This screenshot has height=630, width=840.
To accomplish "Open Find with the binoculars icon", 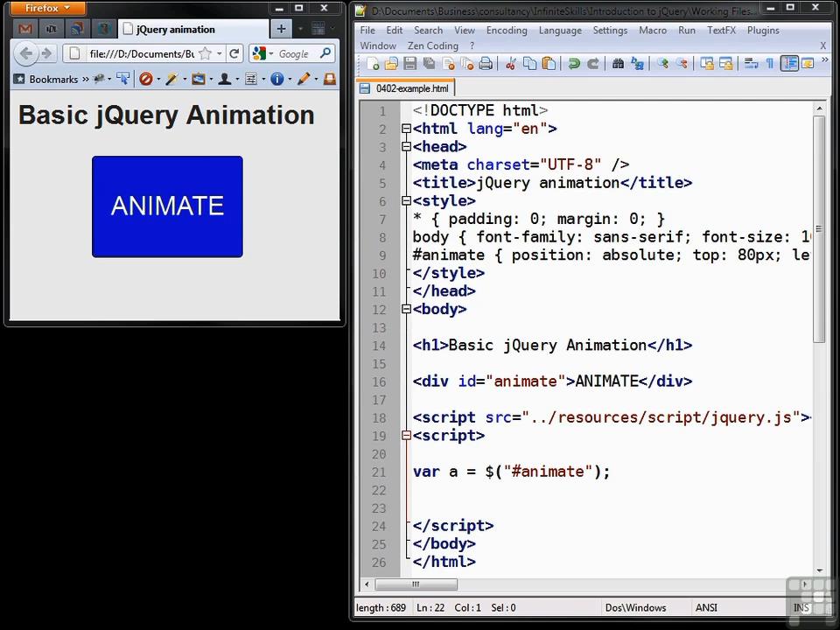I will pos(618,64).
